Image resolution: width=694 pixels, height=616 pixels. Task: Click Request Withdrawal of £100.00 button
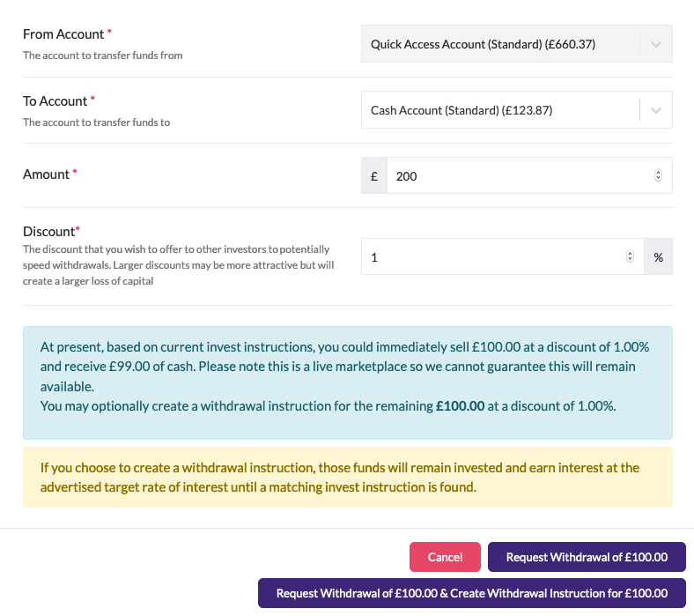coord(587,557)
